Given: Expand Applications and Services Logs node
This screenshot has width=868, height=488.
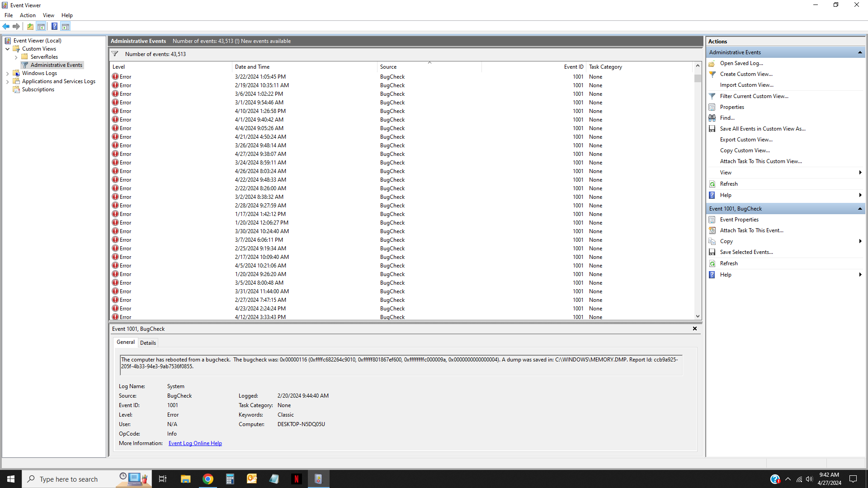Looking at the screenshot, I should (8, 81).
